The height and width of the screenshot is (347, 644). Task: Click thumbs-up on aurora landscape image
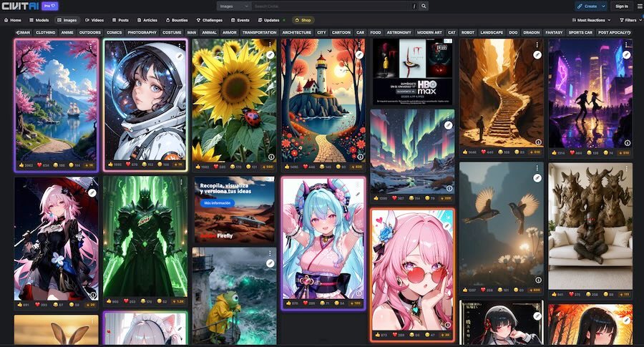pyautogui.click(x=381, y=198)
